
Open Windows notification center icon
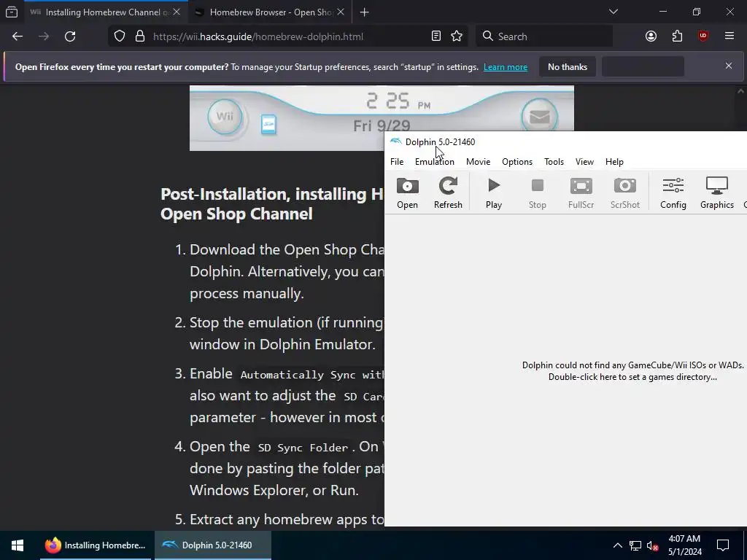coord(723,545)
